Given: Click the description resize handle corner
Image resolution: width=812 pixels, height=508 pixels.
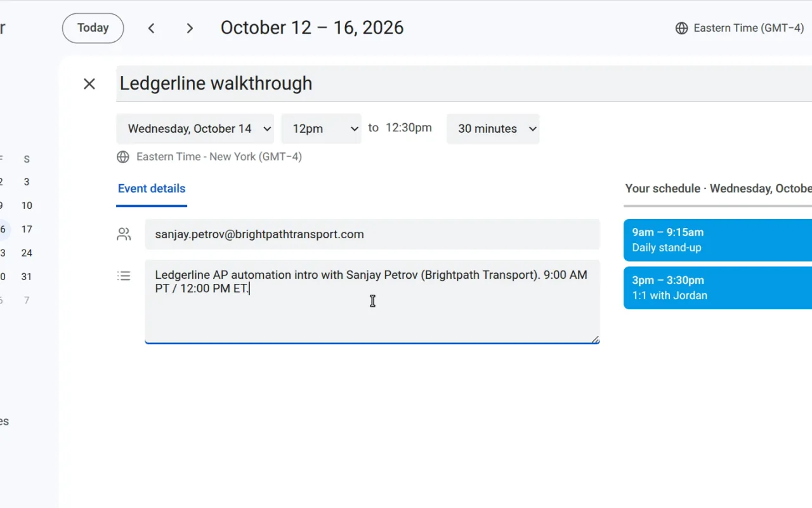Looking at the screenshot, I should tap(595, 339).
